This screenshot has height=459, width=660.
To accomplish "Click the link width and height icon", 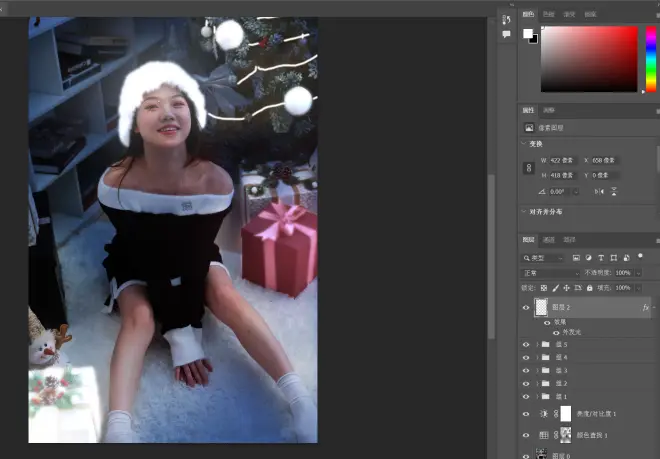I will point(528,168).
